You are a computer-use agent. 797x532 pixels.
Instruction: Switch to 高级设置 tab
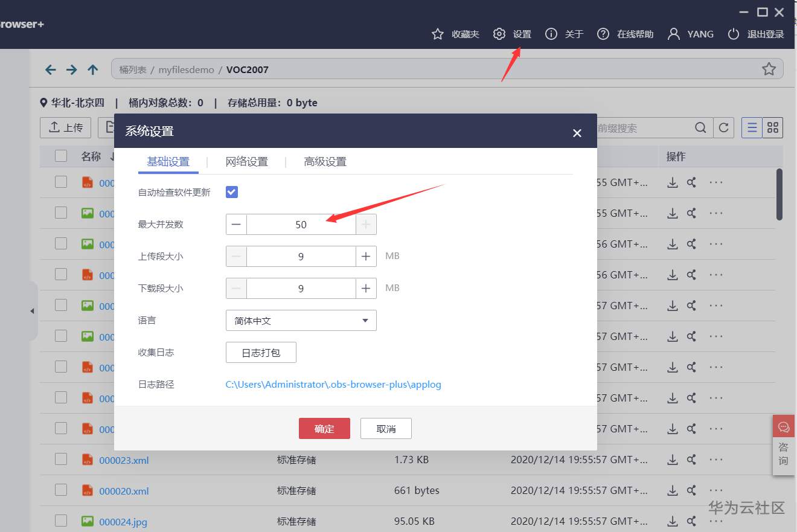pos(325,162)
